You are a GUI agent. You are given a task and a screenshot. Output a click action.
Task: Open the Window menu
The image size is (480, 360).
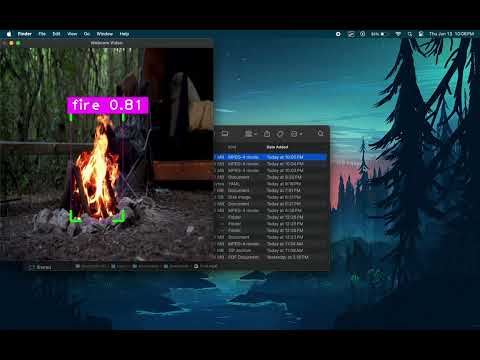105,34
